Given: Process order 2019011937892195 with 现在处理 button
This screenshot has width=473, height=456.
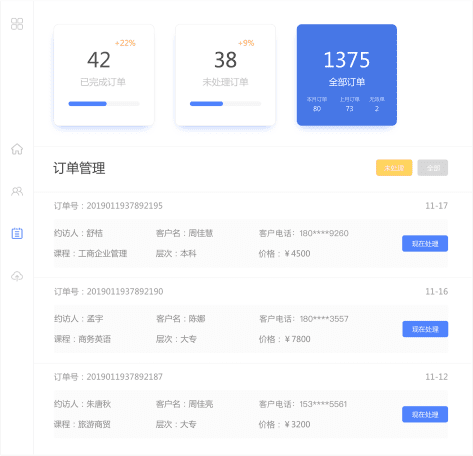Looking at the screenshot, I should pos(425,244).
